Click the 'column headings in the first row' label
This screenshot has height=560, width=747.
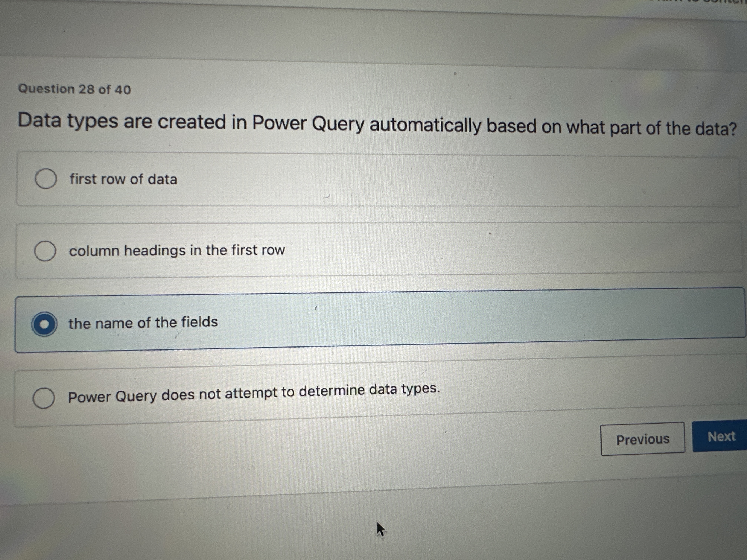pyautogui.click(x=177, y=251)
